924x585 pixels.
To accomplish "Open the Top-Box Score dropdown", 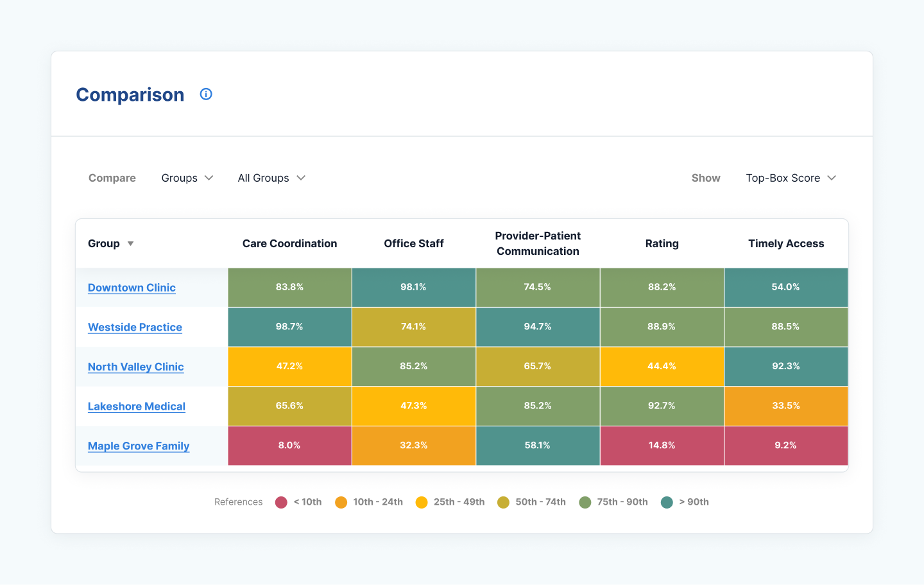I will tap(791, 178).
